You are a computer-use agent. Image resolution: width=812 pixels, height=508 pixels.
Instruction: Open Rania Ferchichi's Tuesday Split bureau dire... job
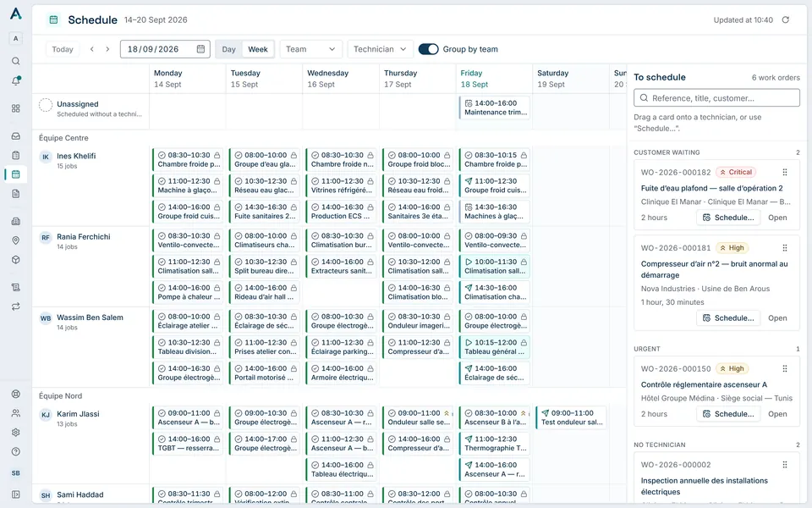(265, 267)
